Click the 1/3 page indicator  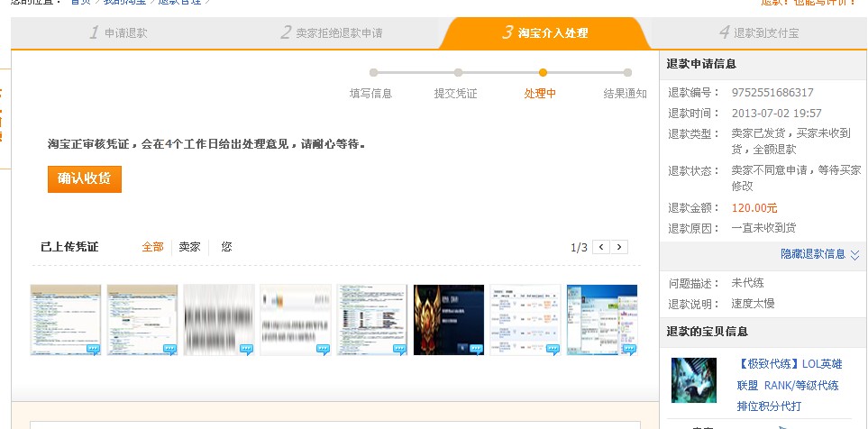(x=579, y=248)
